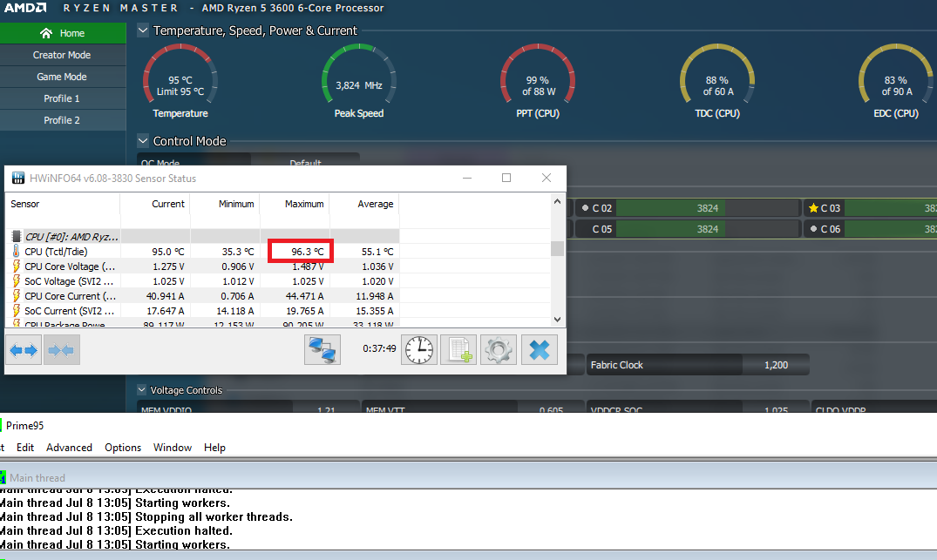Click HWiNFO shrink columns arrows button
This screenshot has width=937, height=560.
coord(61,350)
